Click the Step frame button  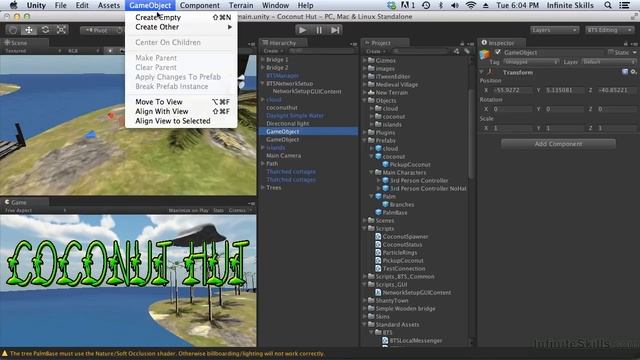click(335, 30)
